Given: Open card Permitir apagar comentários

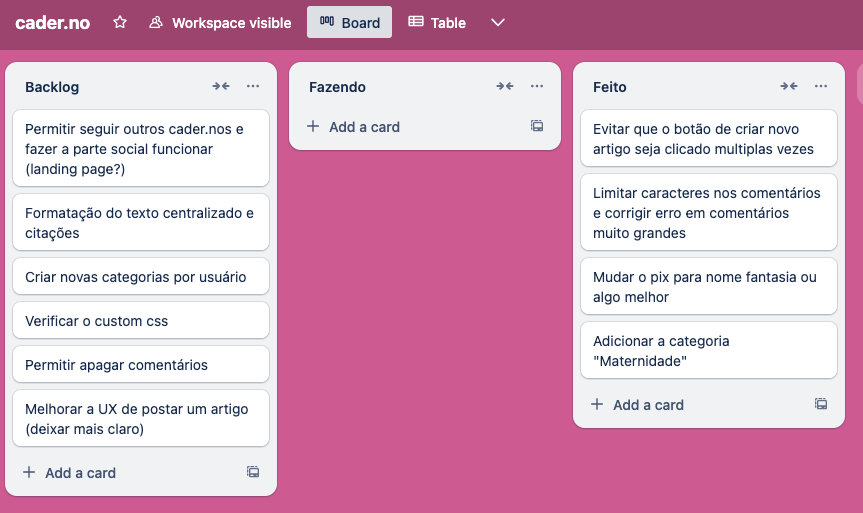Looking at the screenshot, I should coord(141,364).
